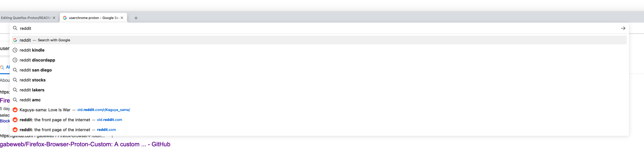
Task: Open a new tab with the plus button
Action: pyautogui.click(x=136, y=18)
